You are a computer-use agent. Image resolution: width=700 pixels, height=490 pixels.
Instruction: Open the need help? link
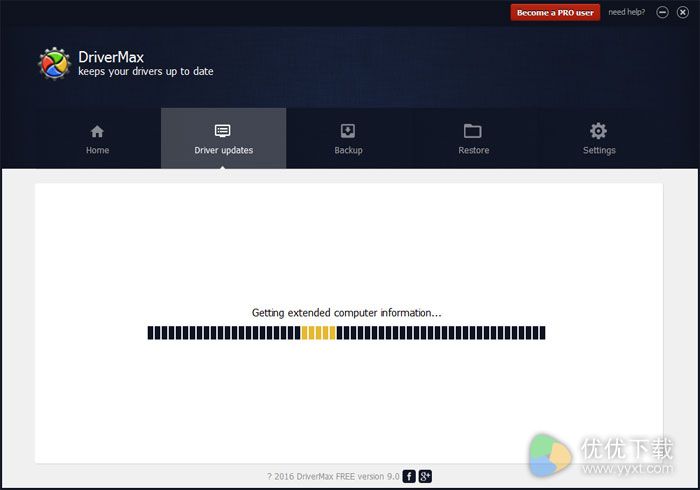626,12
